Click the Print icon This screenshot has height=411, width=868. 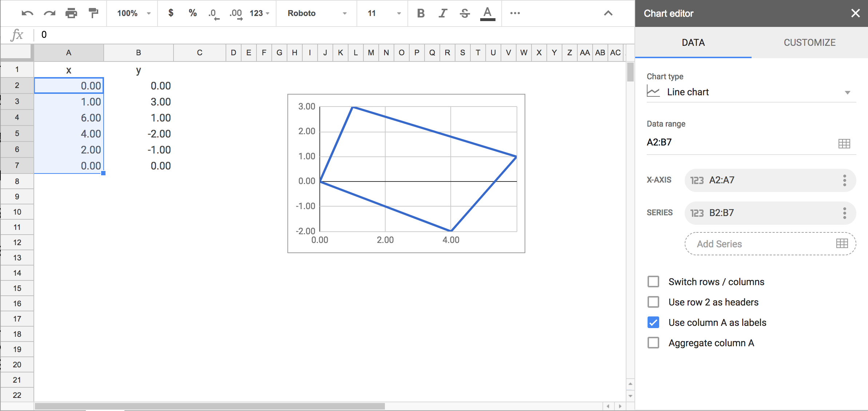[71, 13]
